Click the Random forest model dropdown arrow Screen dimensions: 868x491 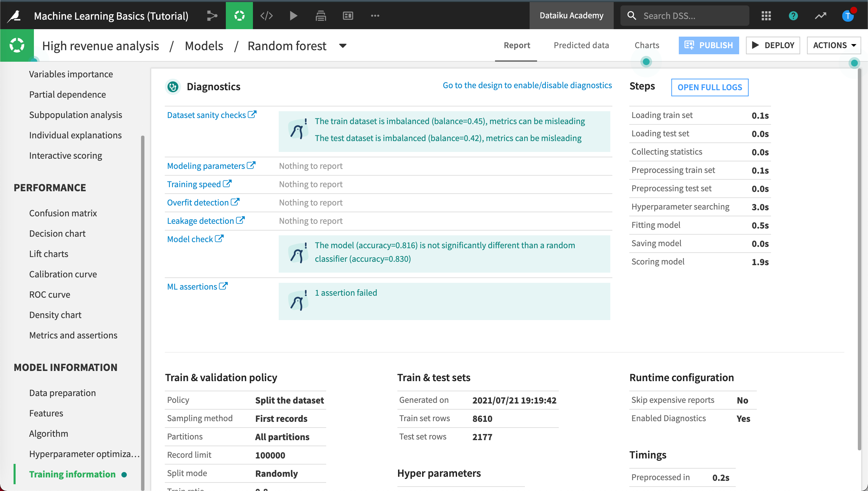click(343, 45)
